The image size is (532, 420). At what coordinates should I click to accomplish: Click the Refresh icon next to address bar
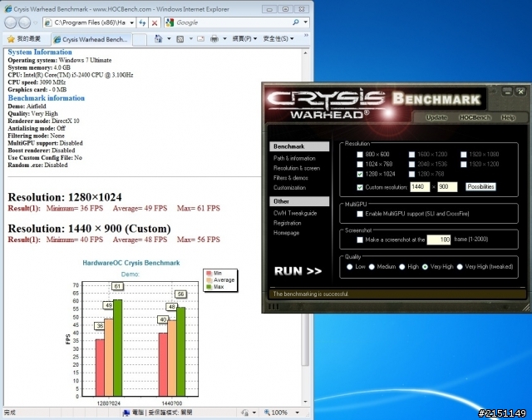click(142, 22)
